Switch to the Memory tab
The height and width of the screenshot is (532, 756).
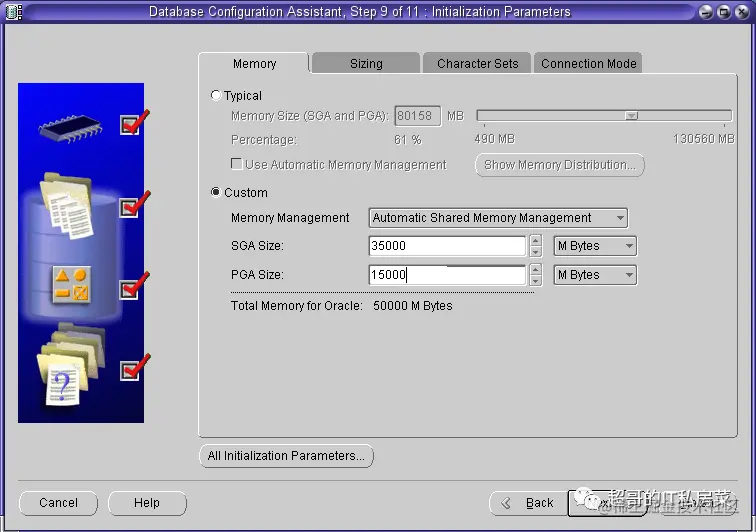click(254, 64)
